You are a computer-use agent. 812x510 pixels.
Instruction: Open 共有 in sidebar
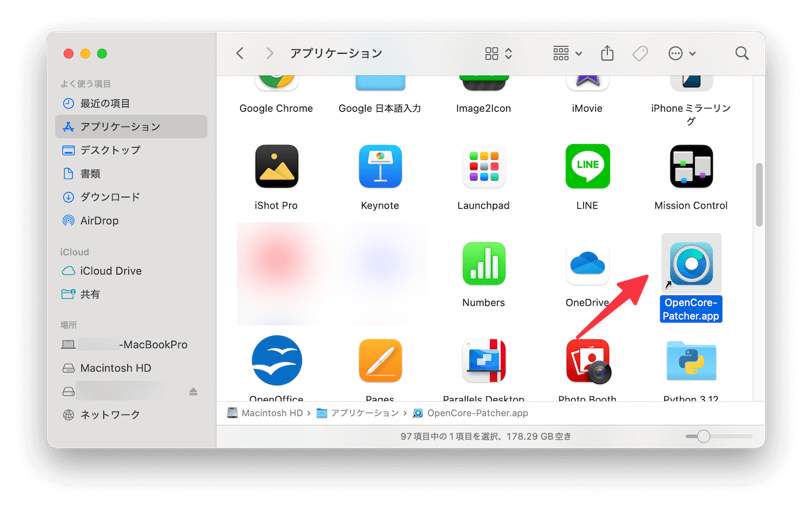pyautogui.click(x=131, y=294)
